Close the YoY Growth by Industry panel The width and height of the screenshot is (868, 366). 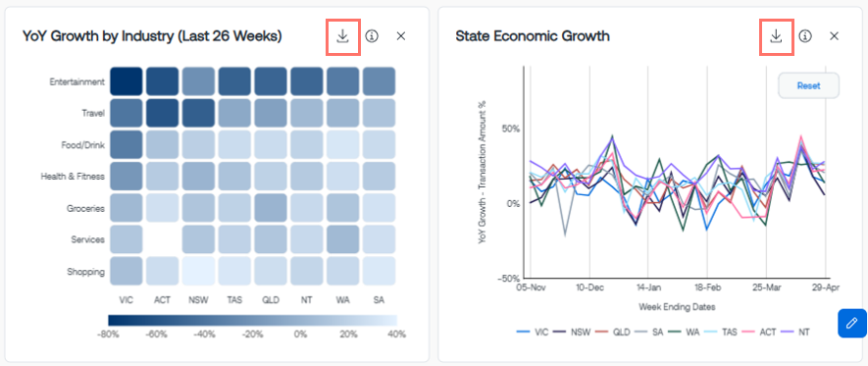[401, 36]
